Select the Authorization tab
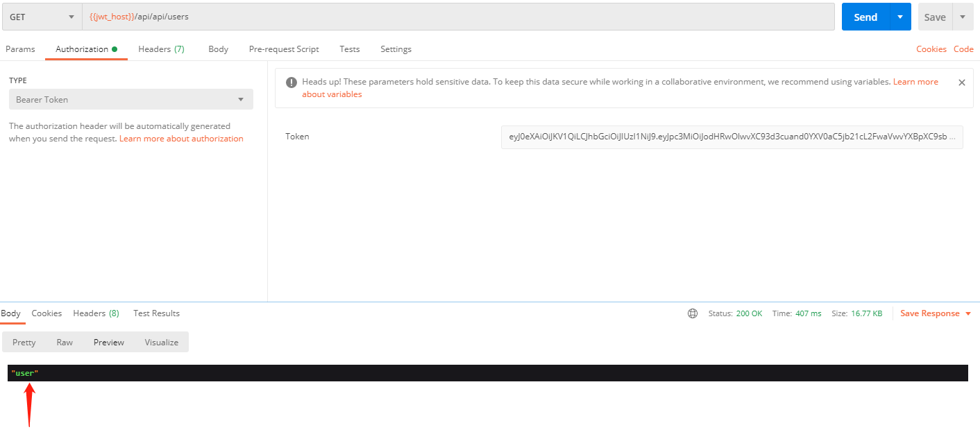The width and height of the screenshot is (980, 441). pos(86,49)
